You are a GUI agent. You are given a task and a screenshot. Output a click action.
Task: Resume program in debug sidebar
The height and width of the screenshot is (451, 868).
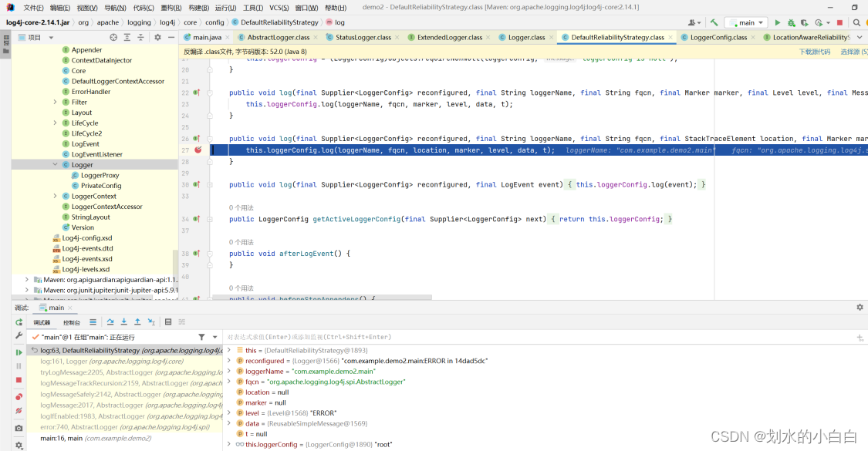click(x=19, y=352)
